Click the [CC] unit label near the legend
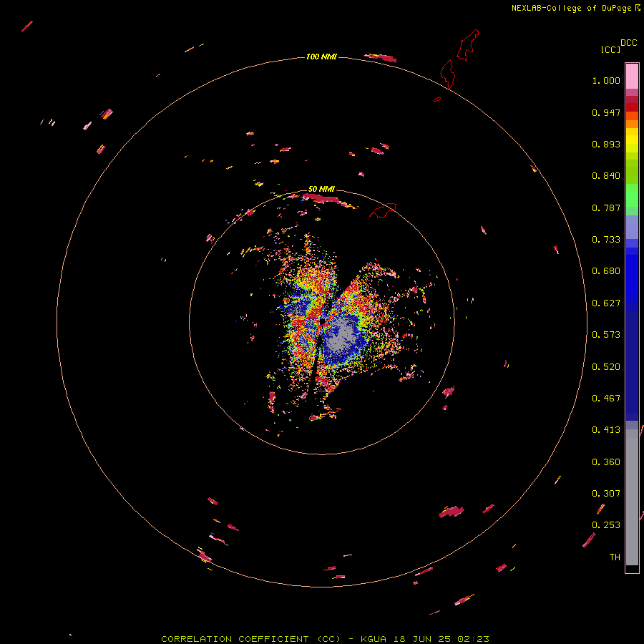Viewport: 644px width, 644px height. pos(610,49)
